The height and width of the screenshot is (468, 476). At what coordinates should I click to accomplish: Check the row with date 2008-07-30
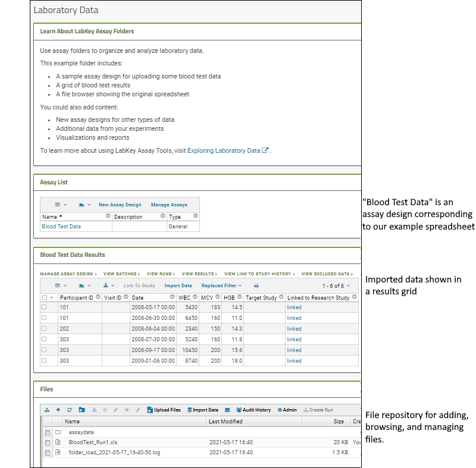tap(44, 339)
